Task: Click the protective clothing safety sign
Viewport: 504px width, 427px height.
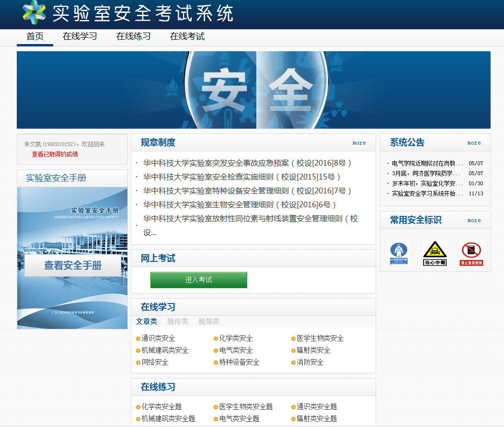Action: click(x=399, y=253)
